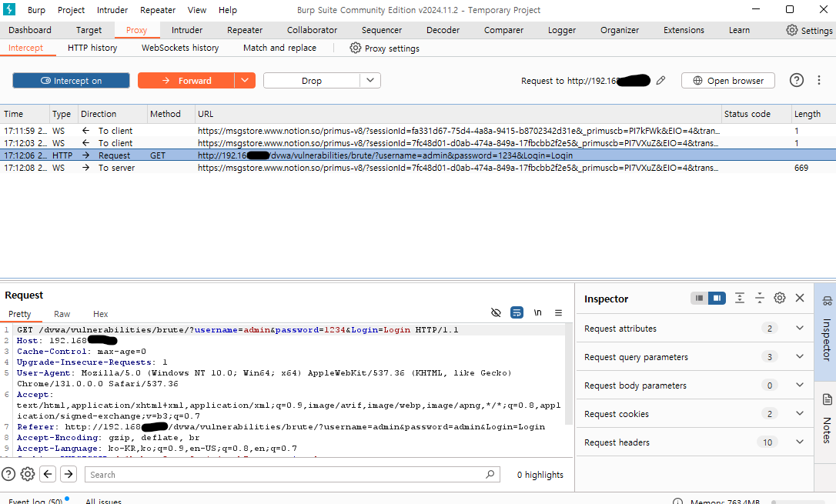The height and width of the screenshot is (504, 836).
Task: Open Proxy settings gear
Action: [355, 48]
